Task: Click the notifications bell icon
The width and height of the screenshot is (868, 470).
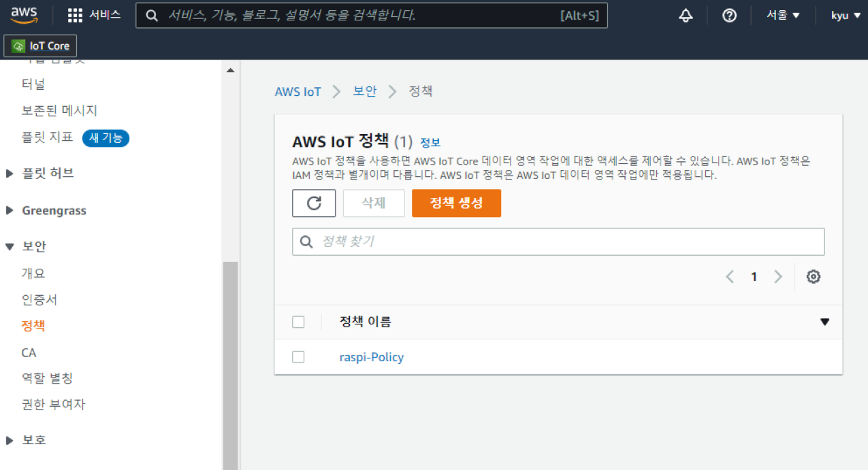Action: 686,15
